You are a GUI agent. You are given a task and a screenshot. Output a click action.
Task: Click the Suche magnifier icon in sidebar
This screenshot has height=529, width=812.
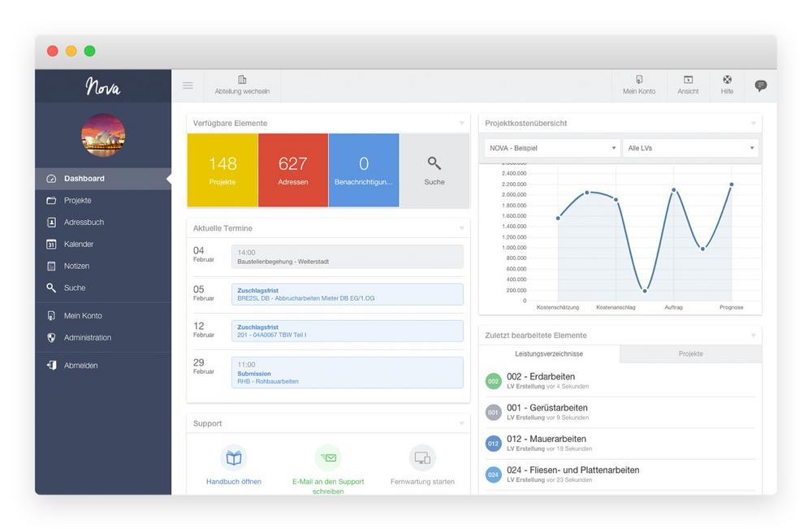click(x=51, y=288)
